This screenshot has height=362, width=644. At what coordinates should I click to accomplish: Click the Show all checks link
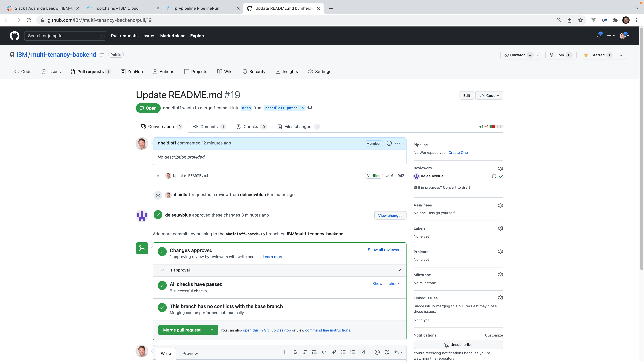tap(387, 284)
